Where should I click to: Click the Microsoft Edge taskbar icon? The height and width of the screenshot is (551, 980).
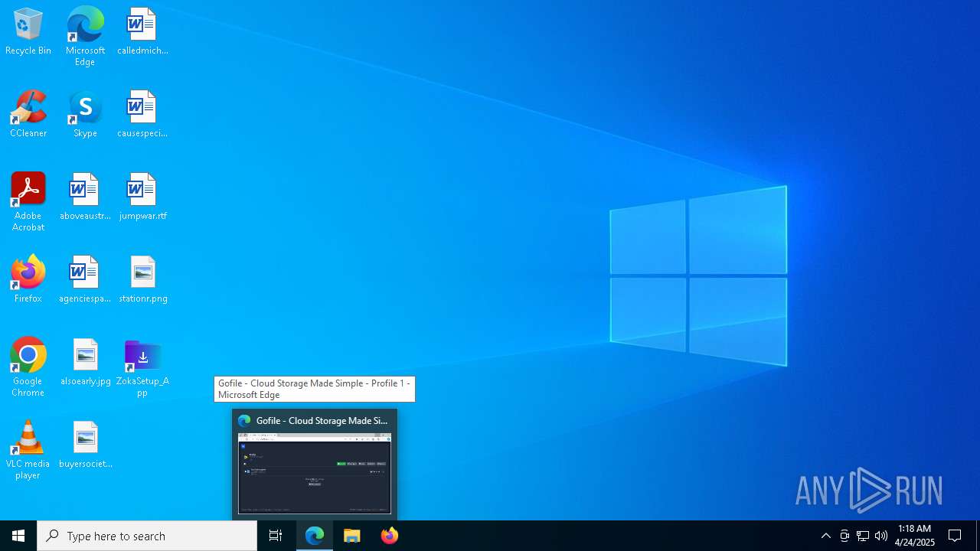pos(315,536)
